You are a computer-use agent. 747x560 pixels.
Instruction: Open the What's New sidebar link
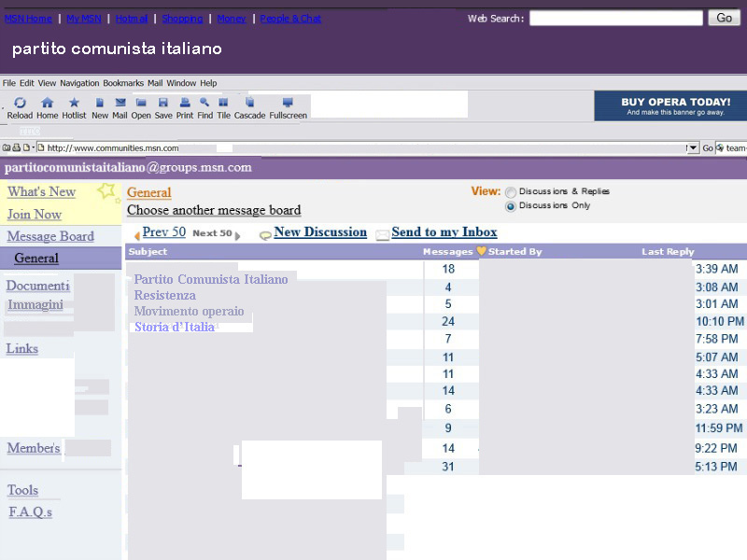tap(41, 191)
